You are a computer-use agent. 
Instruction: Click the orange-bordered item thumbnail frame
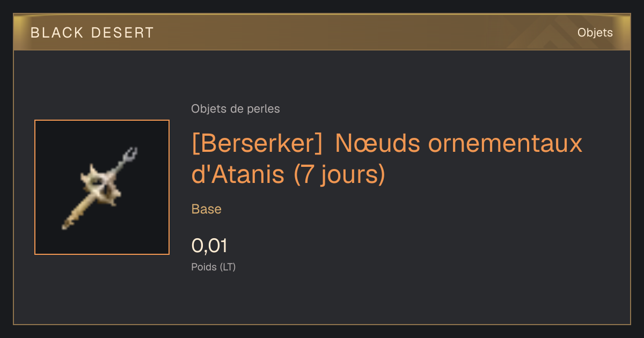pyautogui.click(x=102, y=187)
